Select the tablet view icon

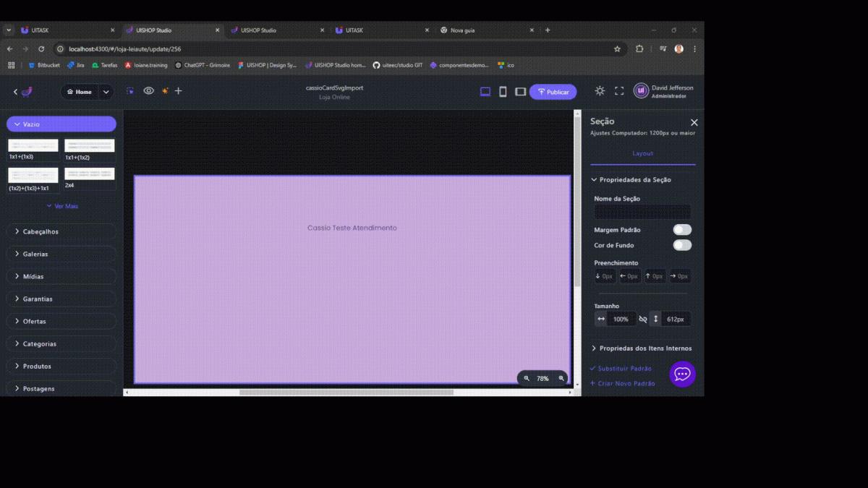pos(520,92)
